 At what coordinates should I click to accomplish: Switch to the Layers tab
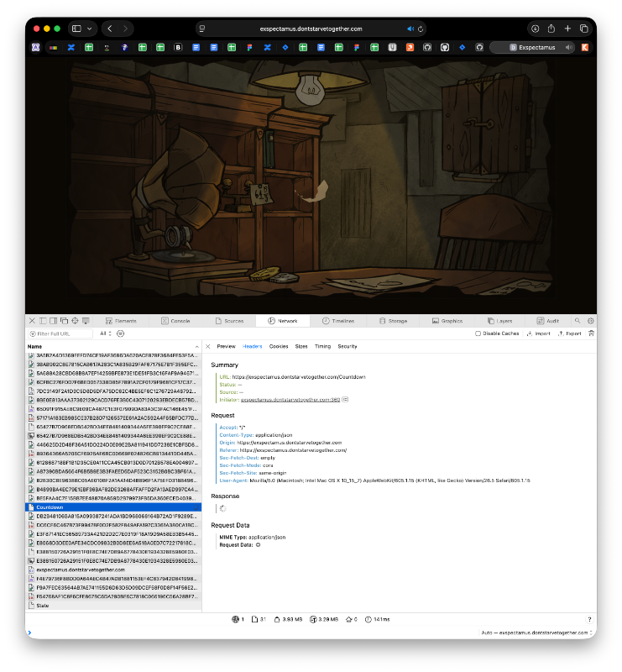pos(500,321)
